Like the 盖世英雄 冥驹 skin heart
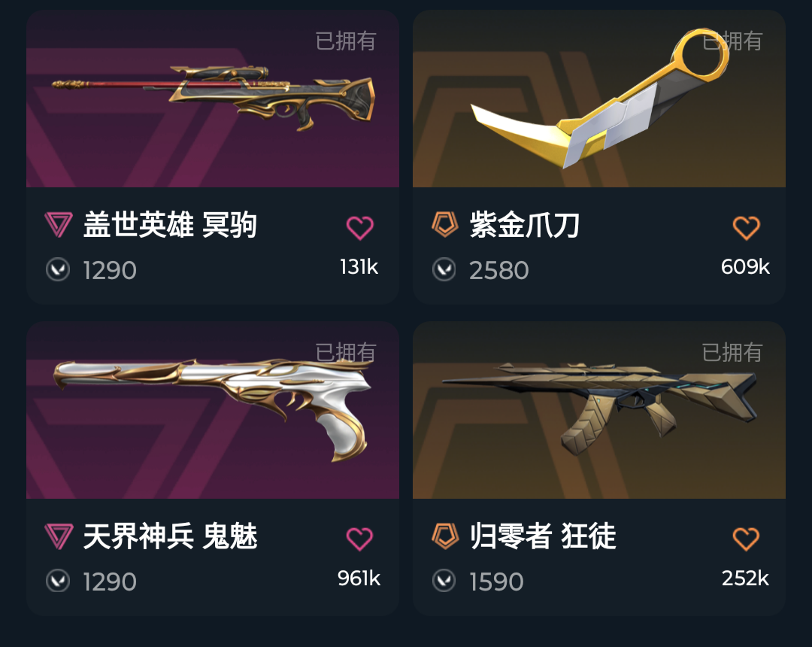Screen dimensions: 812x647 359,228
